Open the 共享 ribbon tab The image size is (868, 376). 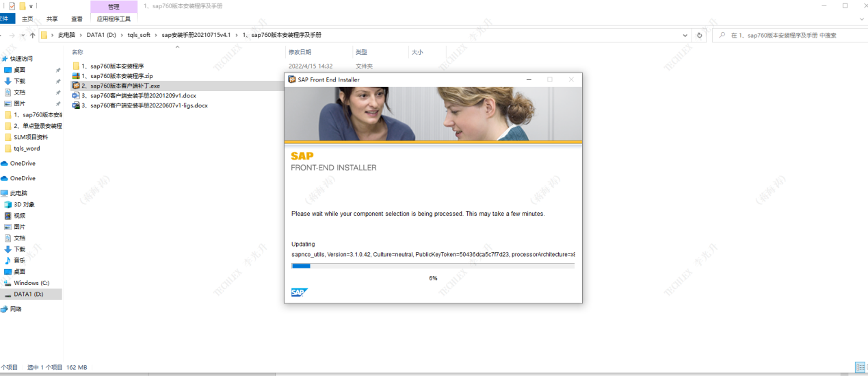click(52, 19)
